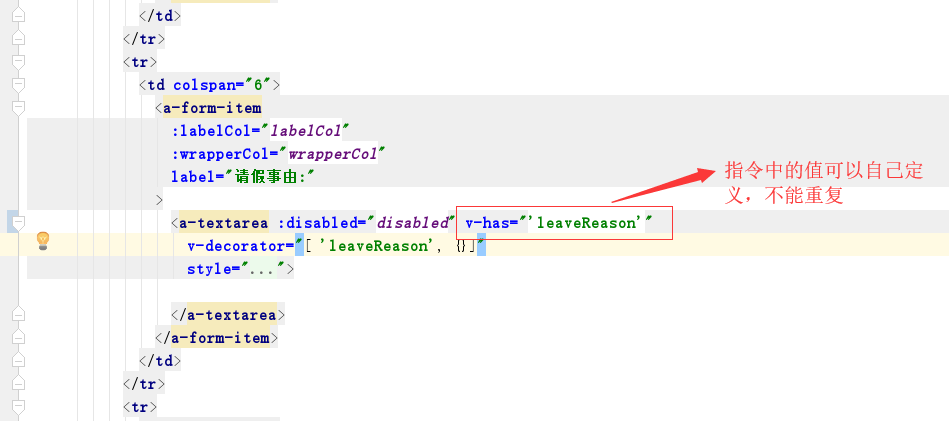The height and width of the screenshot is (421, 949).
Task: Click the italic wrapperCol attribute value
Action: click(333, 154)
